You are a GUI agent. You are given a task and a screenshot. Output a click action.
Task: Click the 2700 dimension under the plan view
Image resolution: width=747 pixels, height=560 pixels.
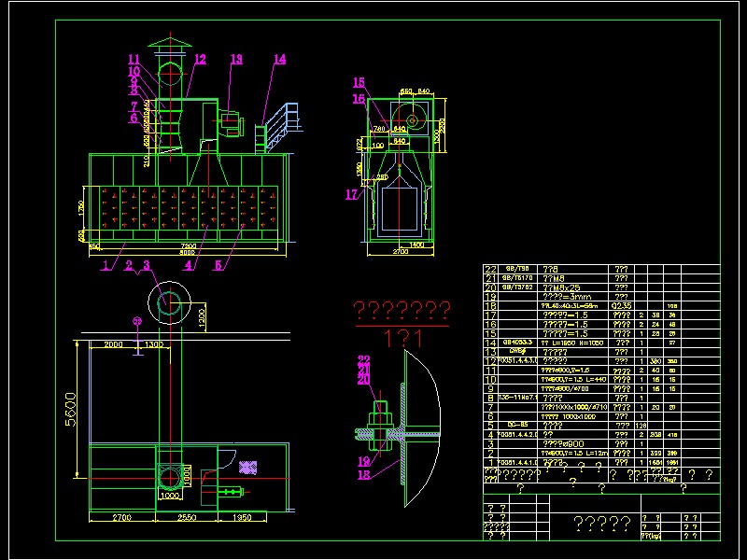(x=122, y=517)
